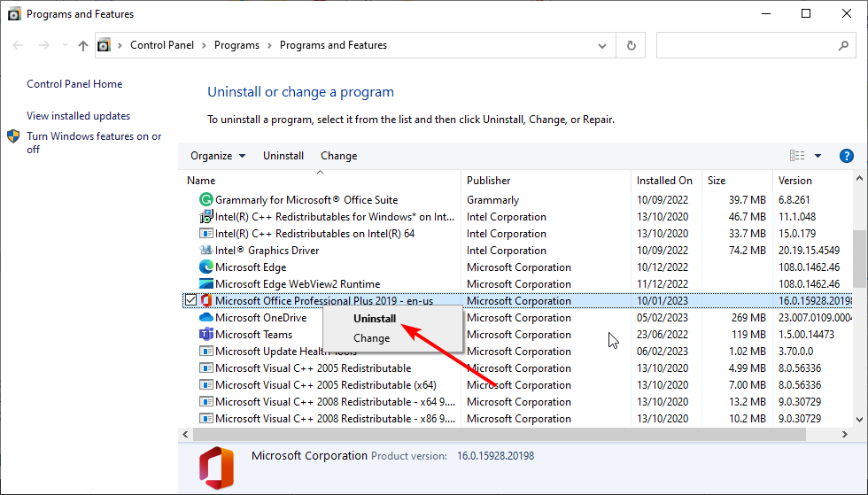
Task: Click the change view icon
Action: click(797, 156)
